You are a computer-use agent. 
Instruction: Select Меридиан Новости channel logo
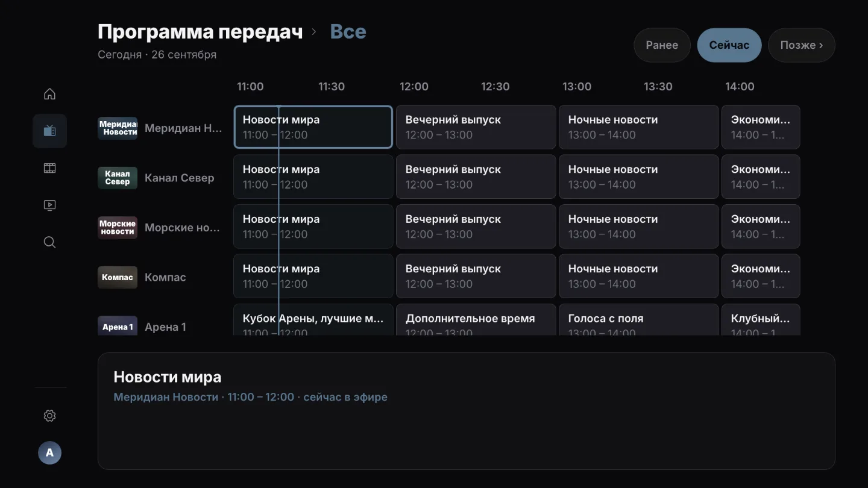pos(118,128)
